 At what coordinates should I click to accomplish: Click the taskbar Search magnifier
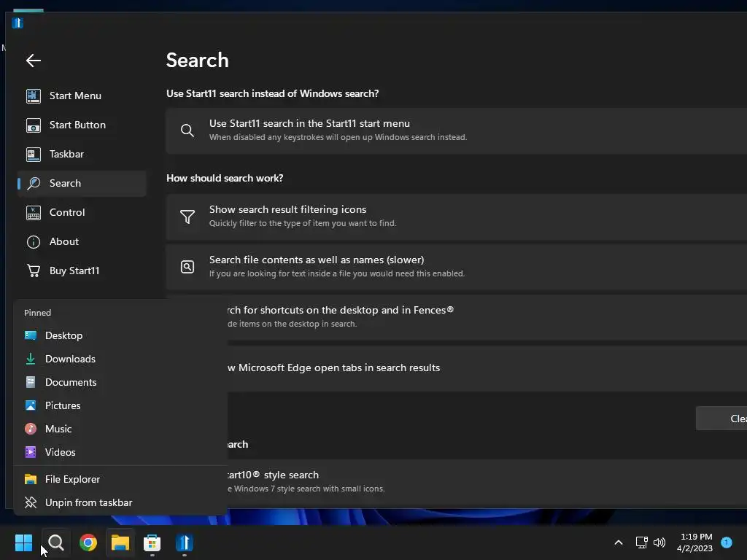56,542
